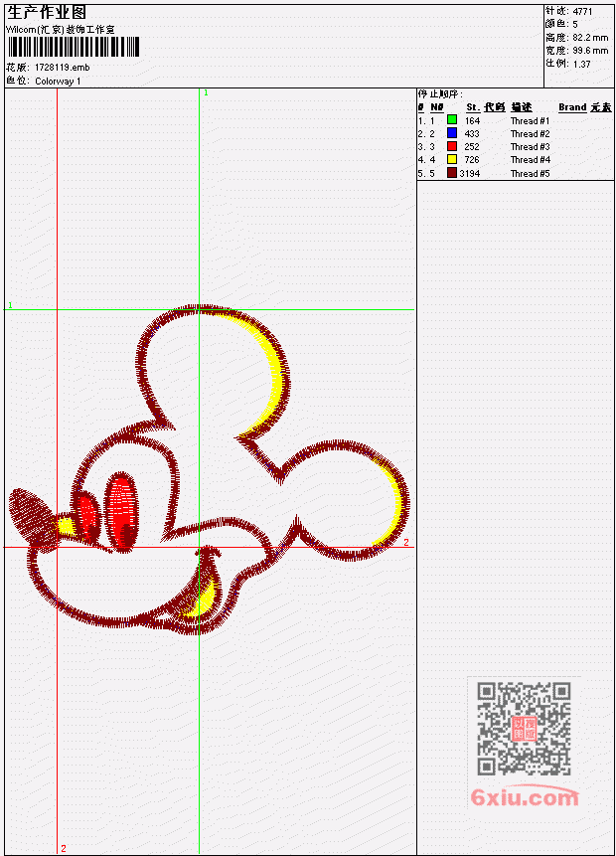Click the stitch count 164
This screenshot has width=616, height=856.
[472, 120]
